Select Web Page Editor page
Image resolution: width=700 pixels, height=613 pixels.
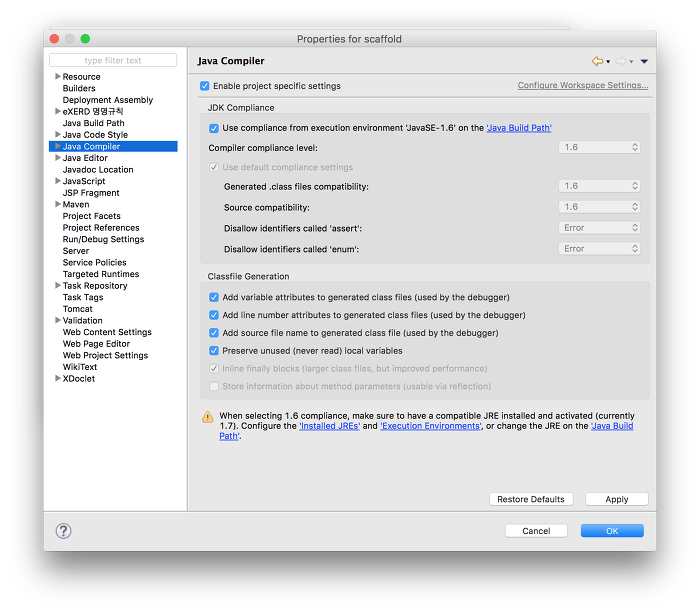coord(96,344)
